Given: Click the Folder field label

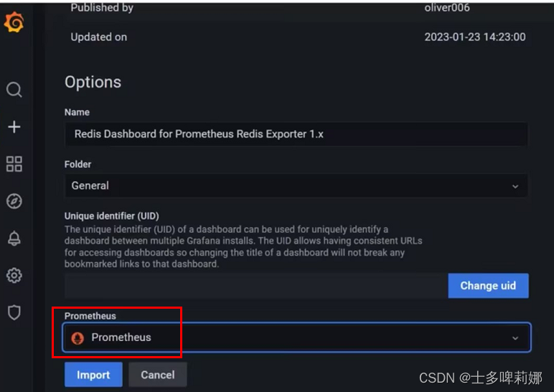Looking at the screenshot, I should [x=78, y=164].
